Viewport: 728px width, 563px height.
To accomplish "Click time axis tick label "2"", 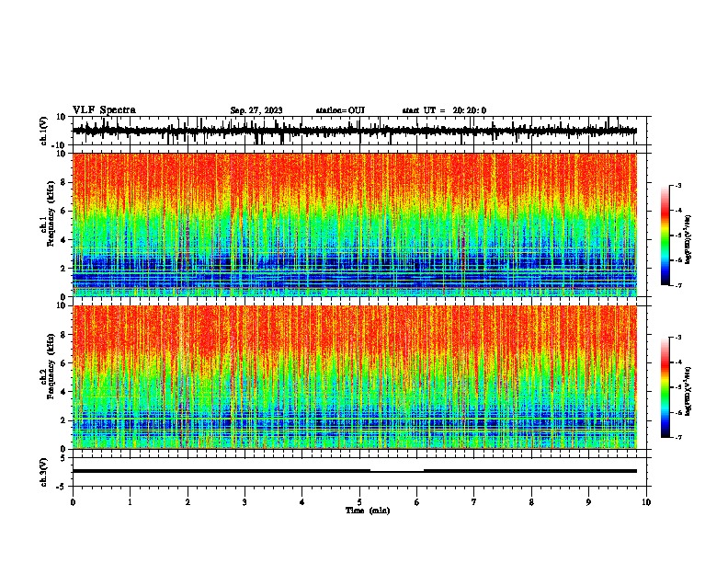I will [188, 502].
